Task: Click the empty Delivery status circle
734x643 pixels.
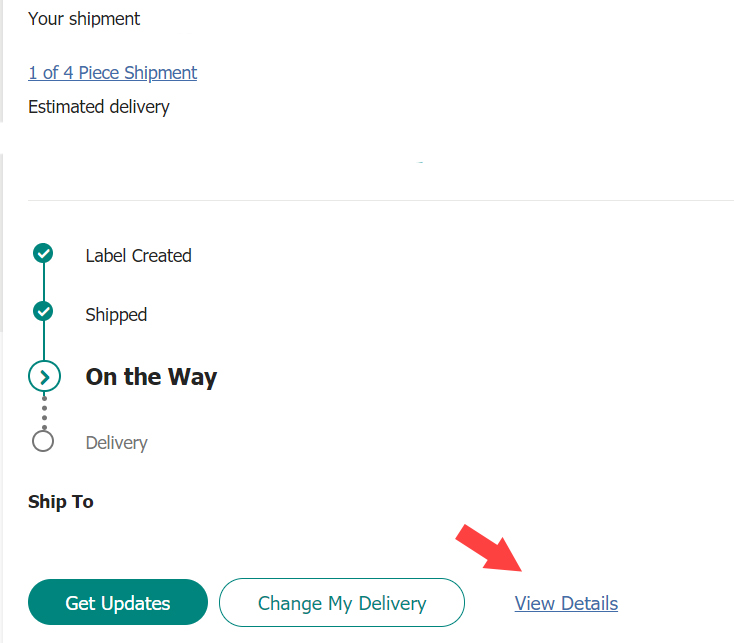Action: [x=43, y=441]
